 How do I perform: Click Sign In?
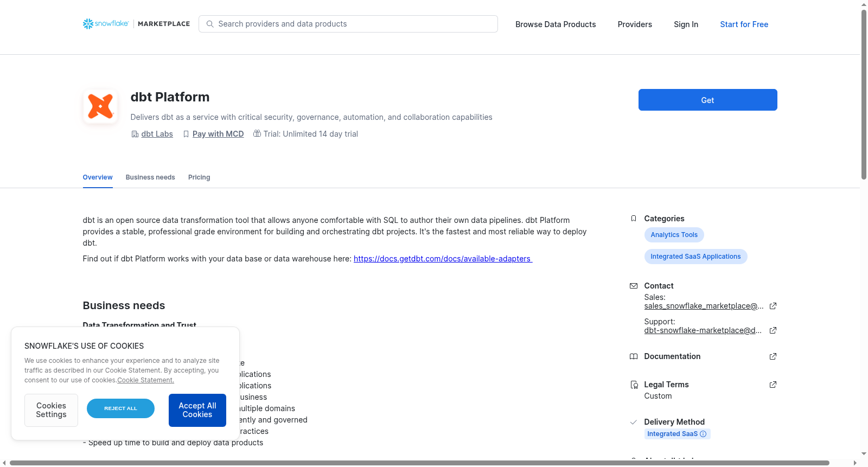point(686,24)
